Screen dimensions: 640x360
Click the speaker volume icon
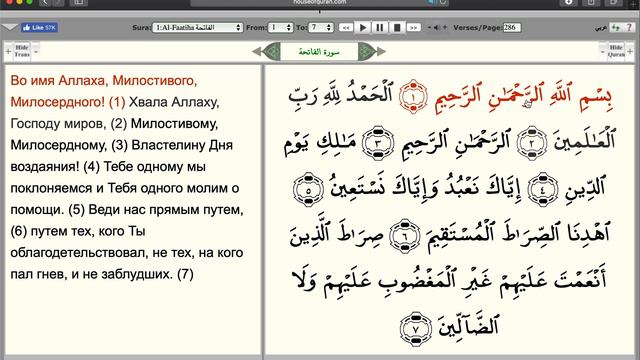tap(437, 27)
